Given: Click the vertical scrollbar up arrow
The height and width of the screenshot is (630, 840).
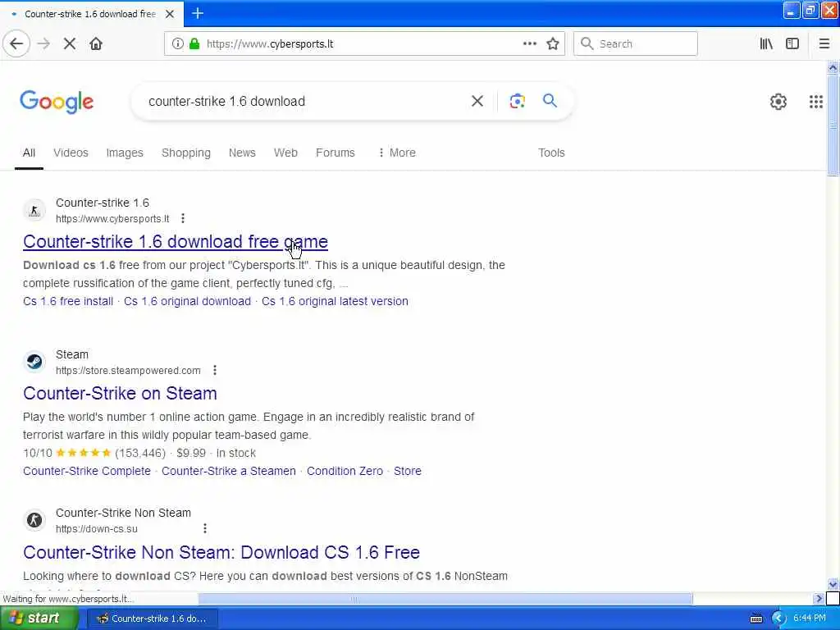Looking at the screenshot, I should click(833, 67).
